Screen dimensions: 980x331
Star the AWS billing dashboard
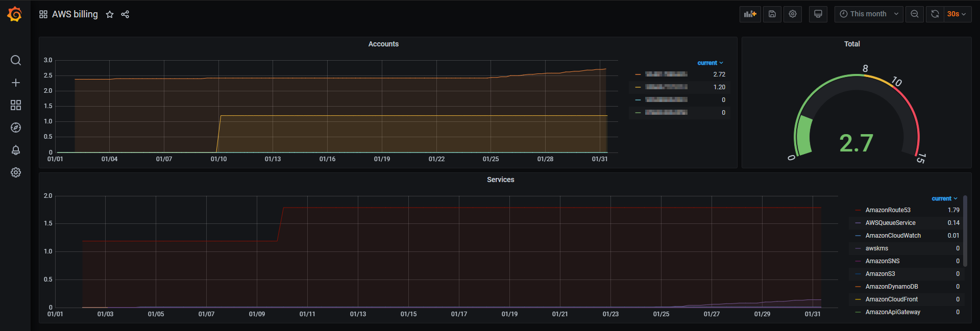click(x=110, y=14)
